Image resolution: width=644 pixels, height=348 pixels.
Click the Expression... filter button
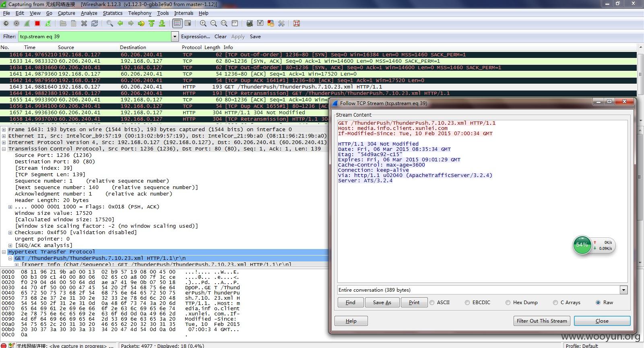tap(196, 37)
